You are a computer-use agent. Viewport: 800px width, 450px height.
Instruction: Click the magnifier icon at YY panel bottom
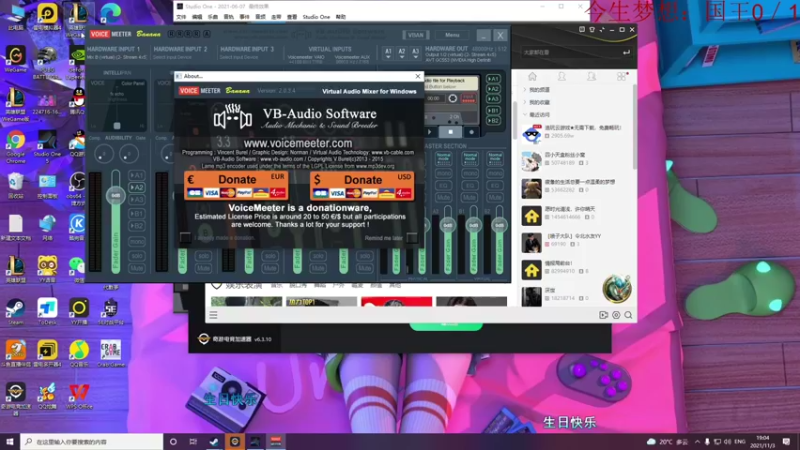[x=629, y=315]
